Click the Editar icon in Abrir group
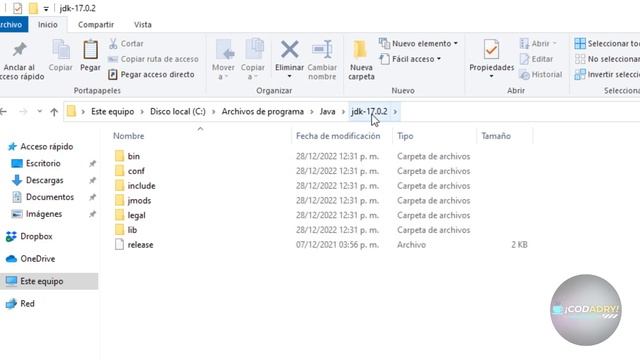The image size is (640, 360). pyautogui.click(x=524, y=59)
